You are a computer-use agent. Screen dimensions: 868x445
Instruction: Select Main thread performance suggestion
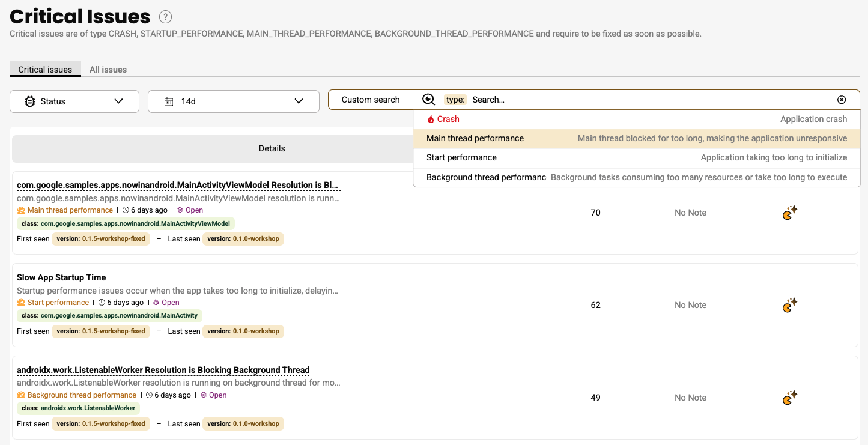coord(475,138)
